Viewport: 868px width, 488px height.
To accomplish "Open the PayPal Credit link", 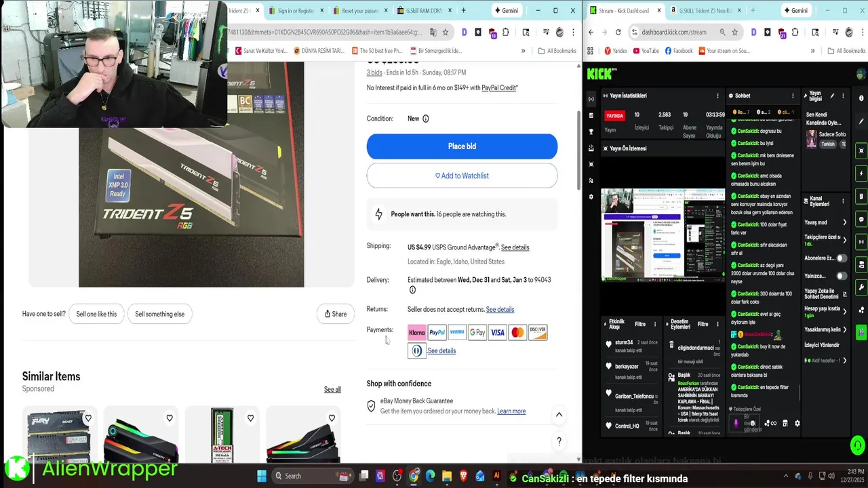I will (x=498, y=87).
